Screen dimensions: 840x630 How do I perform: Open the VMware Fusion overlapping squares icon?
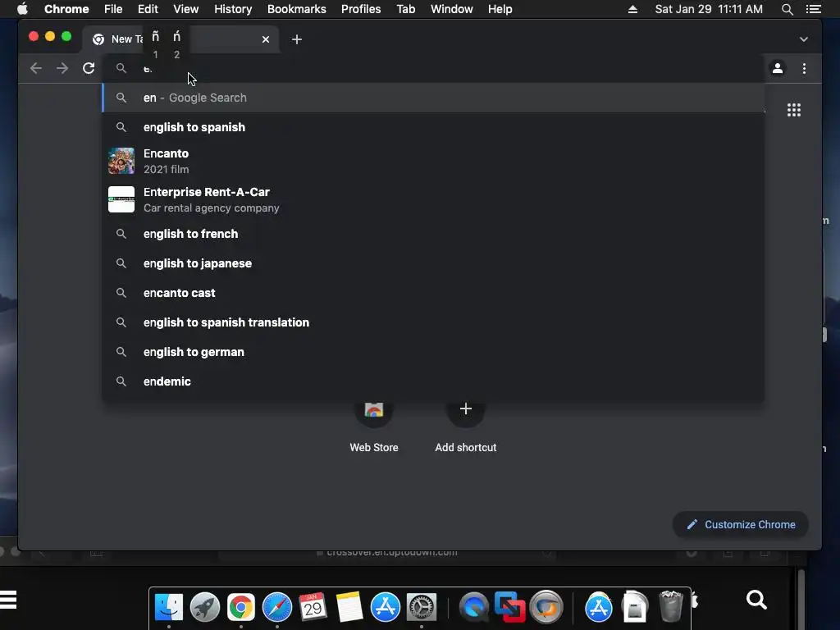coord(510,607)
